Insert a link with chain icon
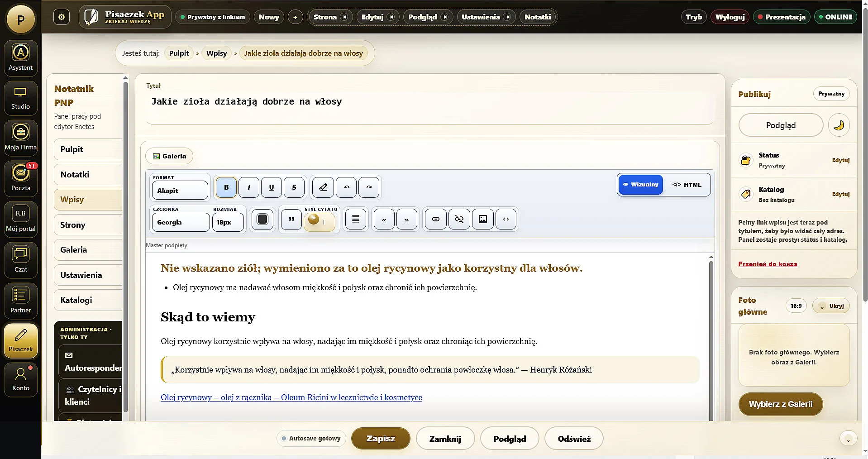Image resolution: width=868 pixels, height=459 pixels. pyautogui.click(x=436, y=220)
